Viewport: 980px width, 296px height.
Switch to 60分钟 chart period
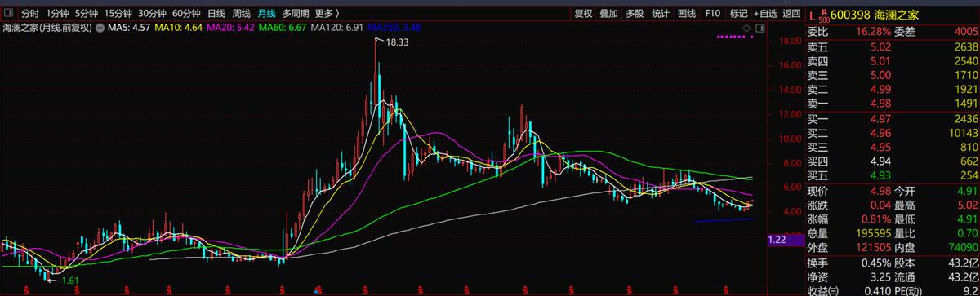click(x=187, y=13)
